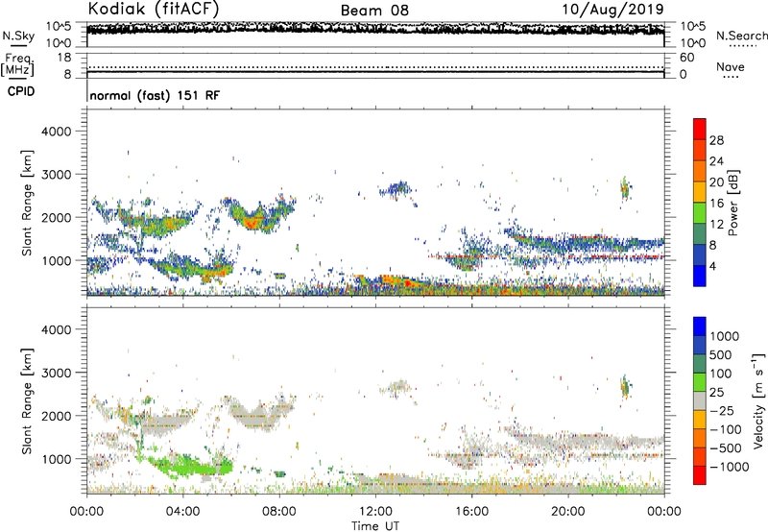The image size is (768, 532).
Task: Click the dotted Nave line in frequency panel
Action: click(x=375, y=67)
